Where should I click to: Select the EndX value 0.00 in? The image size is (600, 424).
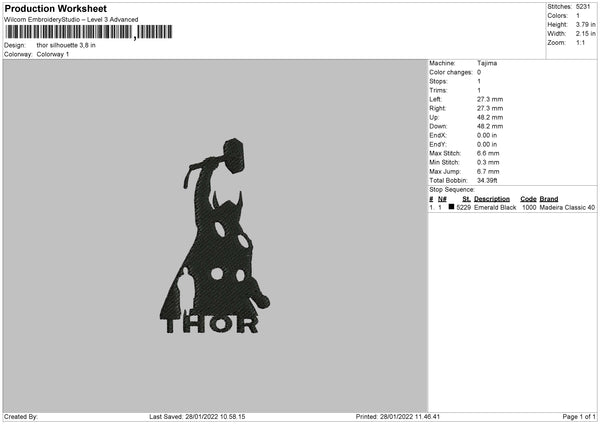[487, 135]
